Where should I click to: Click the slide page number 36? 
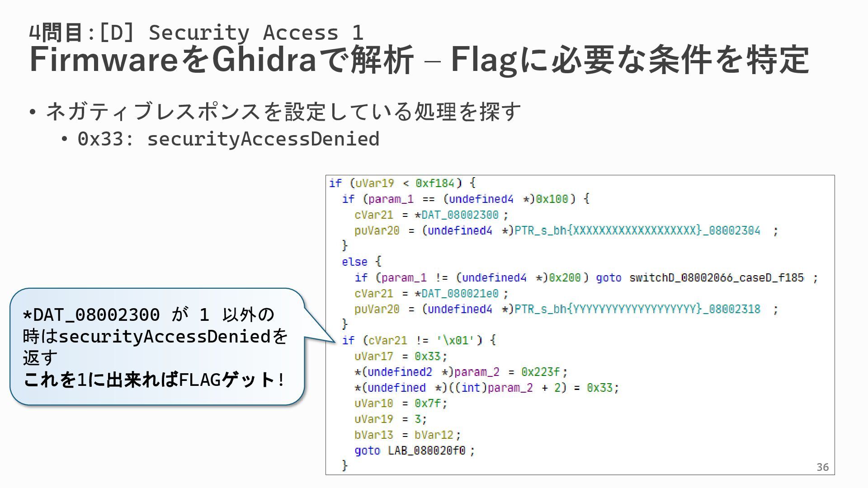pos(822,467)
